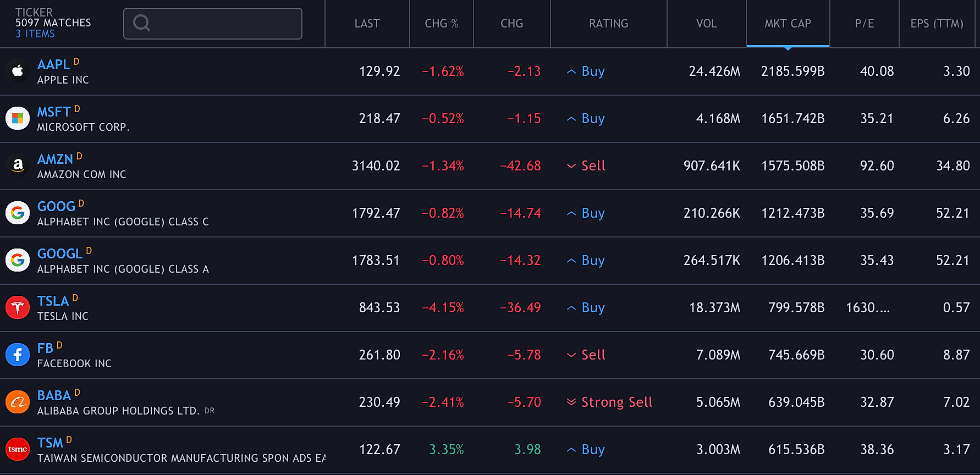Sort by the P/E column header
Viewport: 980px width, 475px height.
click(865, 24)
